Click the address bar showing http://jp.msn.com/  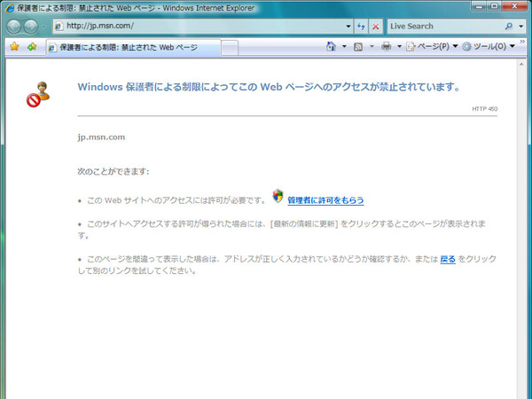[x=199, y=26]
